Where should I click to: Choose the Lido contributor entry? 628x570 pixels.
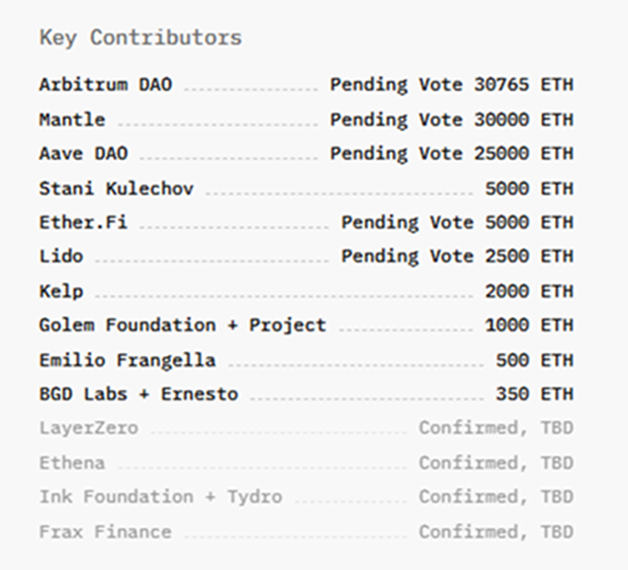tap(61, 256)
